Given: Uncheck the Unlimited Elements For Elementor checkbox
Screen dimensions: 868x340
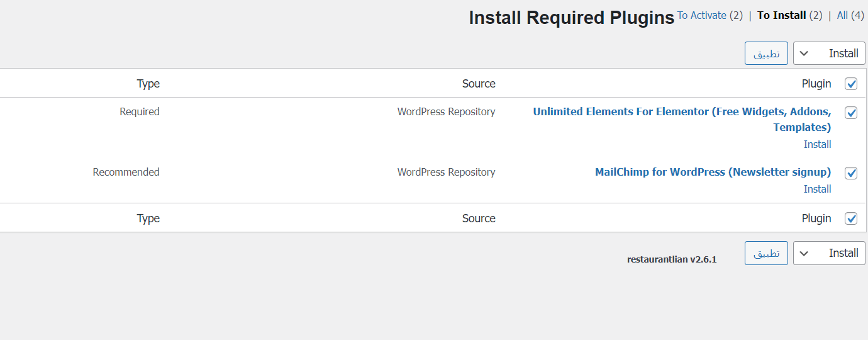Looking at the screenshot, I should coord(851,113).
